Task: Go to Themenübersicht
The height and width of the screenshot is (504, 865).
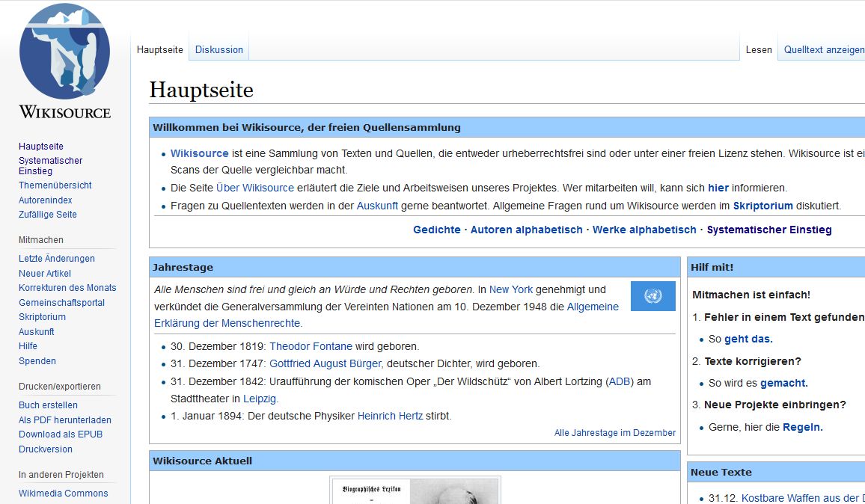Action: (x=55, y=185)
